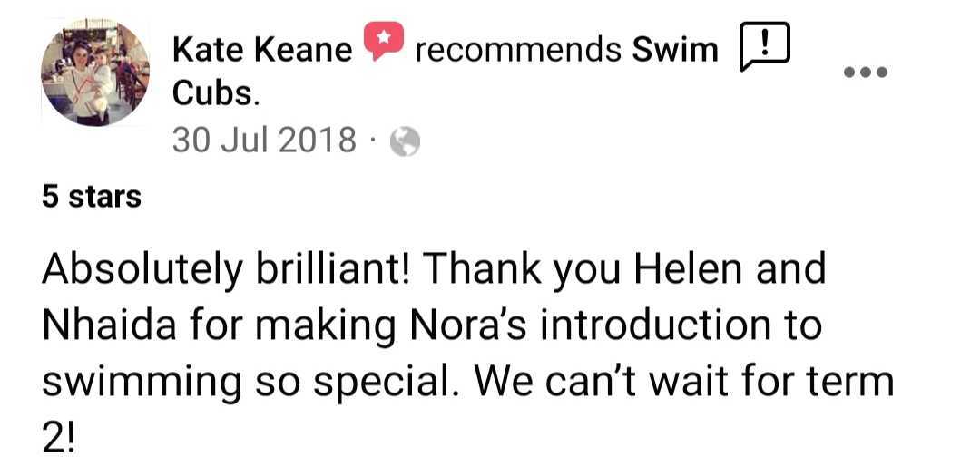The height and width of the screenshot is (476, 980).
Task: Visit the Swim page name link
Action: pyautogui.click(x=675, y=50)
